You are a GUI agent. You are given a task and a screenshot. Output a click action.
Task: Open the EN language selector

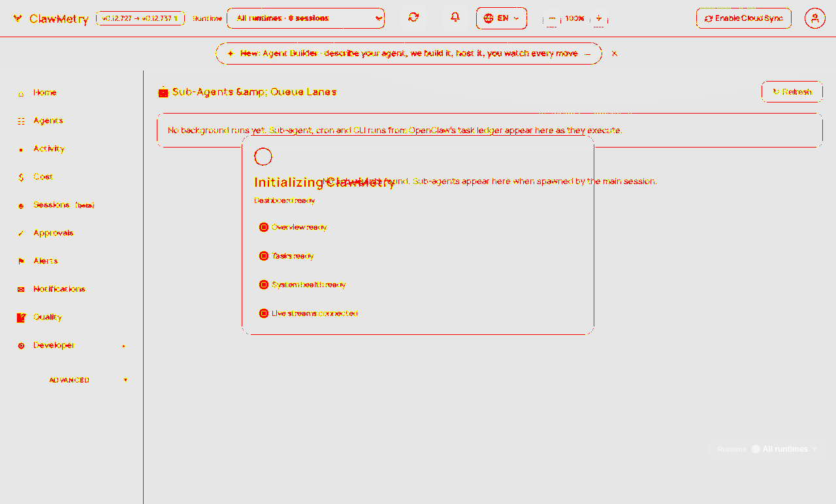(502, 18)
